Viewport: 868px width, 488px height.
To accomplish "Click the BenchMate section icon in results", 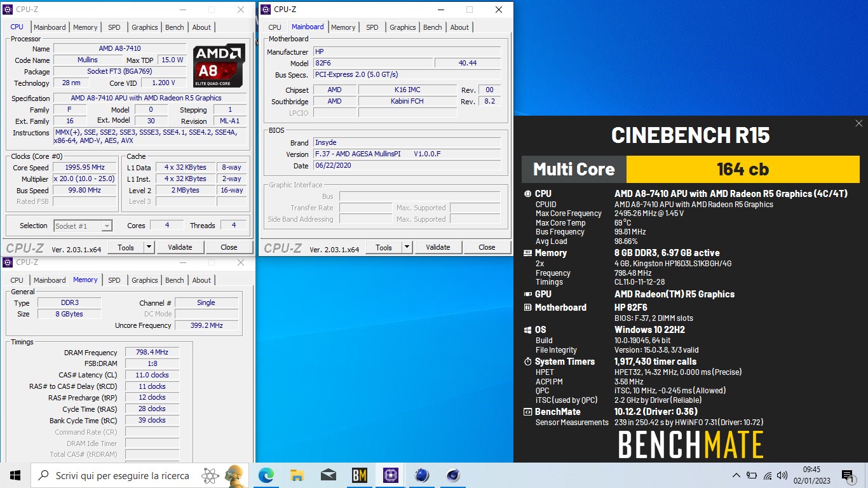I will tap(527, 412).
